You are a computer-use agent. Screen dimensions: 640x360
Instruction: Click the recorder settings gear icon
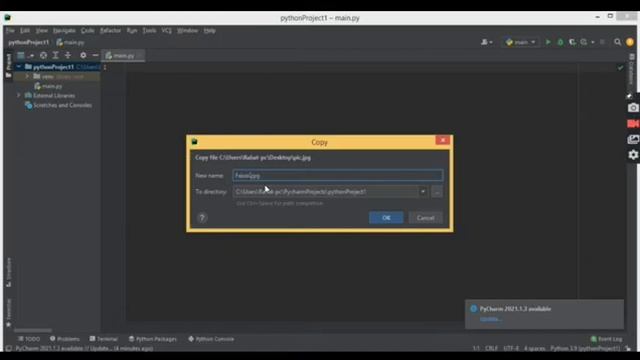[x=633, y=155]
